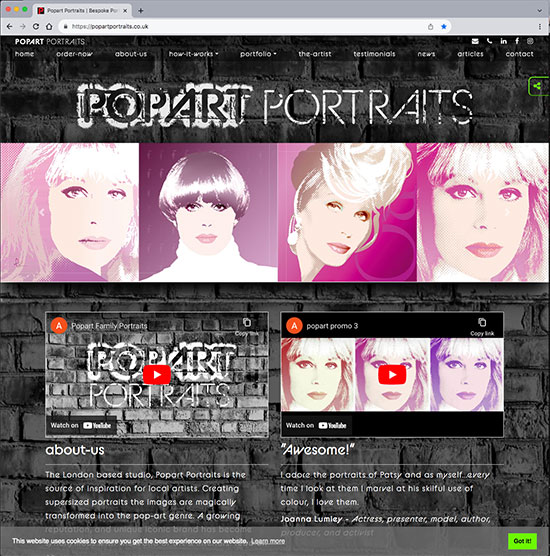Open the browser three-dot menu
The width and height of the screenshot is (550, 556).
pyautogui.click(x=540, y=27)
